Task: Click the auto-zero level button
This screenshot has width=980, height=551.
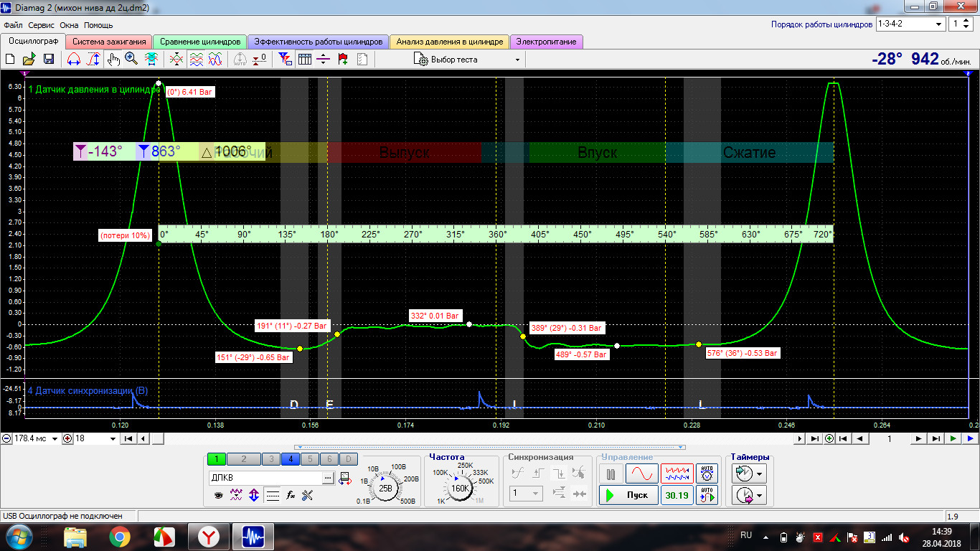Action: 259,60
